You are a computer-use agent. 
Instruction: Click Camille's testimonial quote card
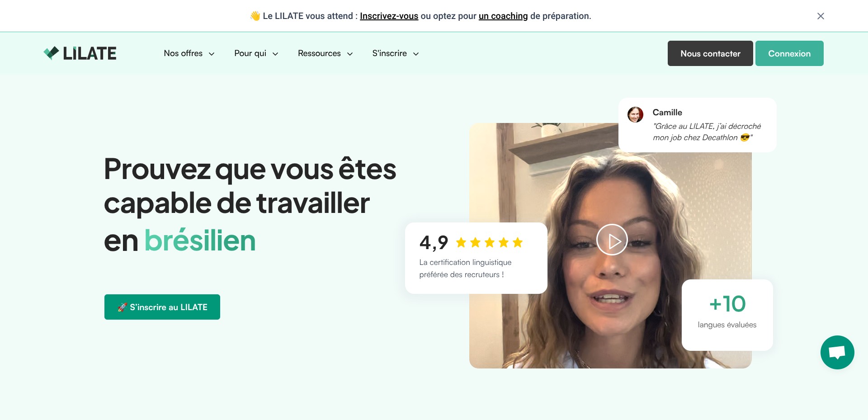(x=697, y=125)
